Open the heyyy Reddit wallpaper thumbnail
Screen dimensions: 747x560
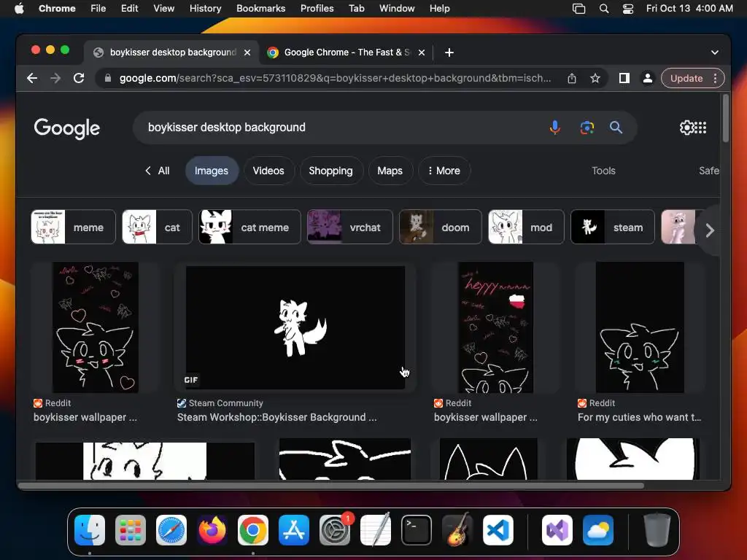(495, 327)
